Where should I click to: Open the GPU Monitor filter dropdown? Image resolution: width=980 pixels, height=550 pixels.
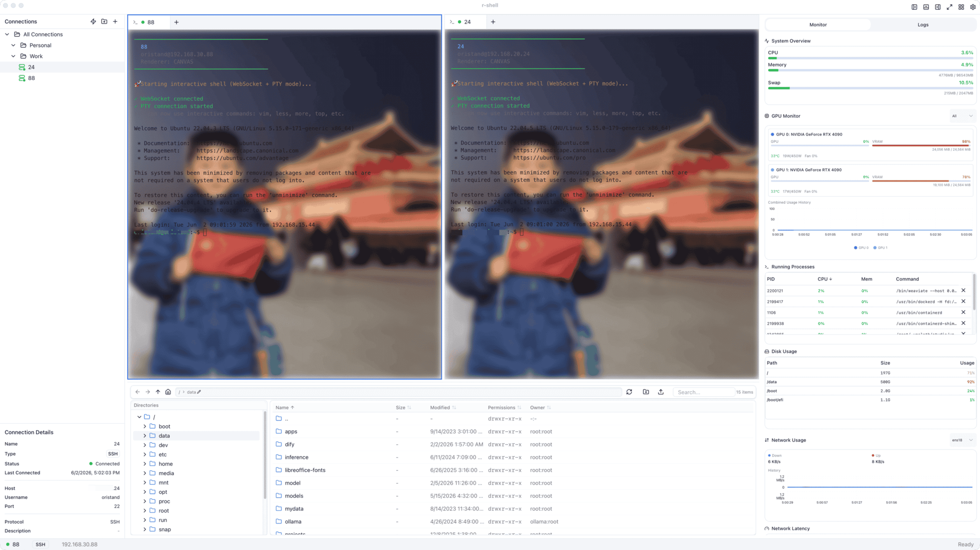point(962,116)
